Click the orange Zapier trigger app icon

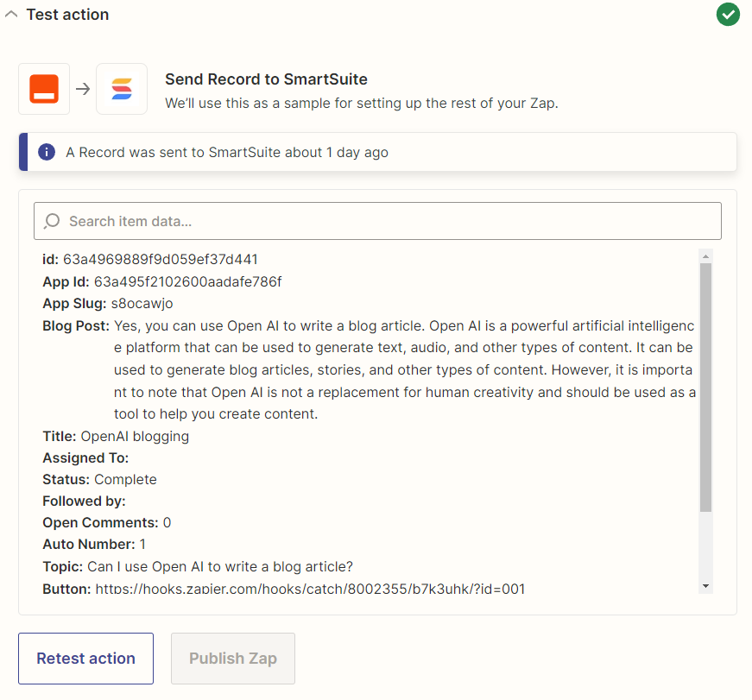(44, 89)
